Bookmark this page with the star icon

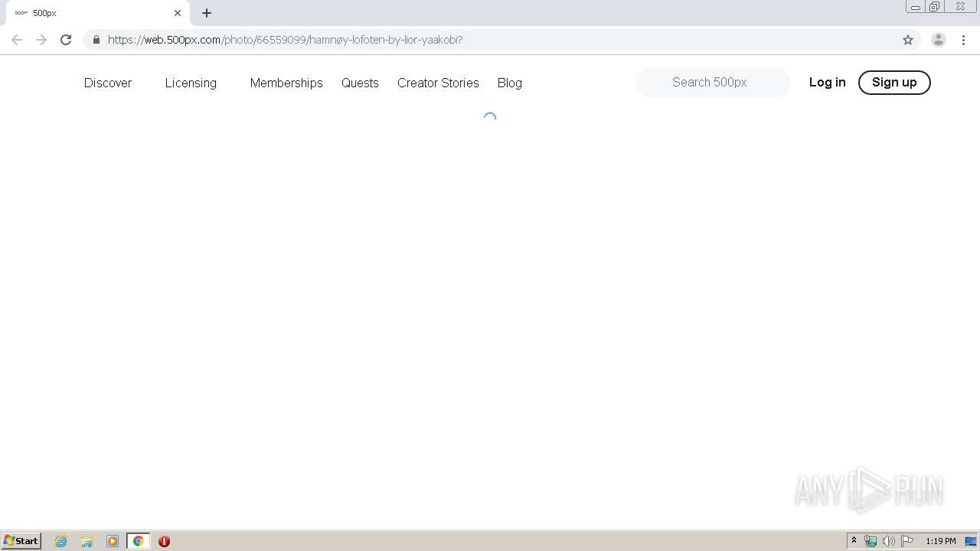[908, 40]
